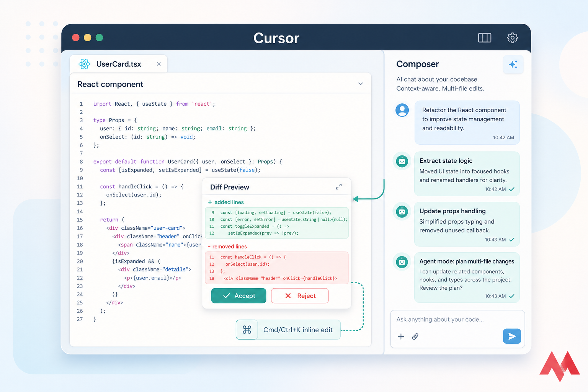This screenshot has height=392, width=588.
Task: Click added line const toggleExpanded
Action: click(255, 226)
